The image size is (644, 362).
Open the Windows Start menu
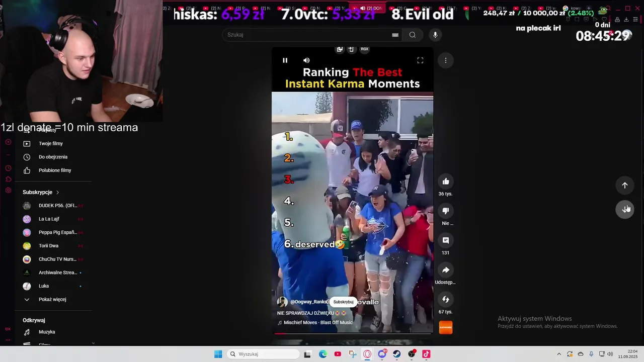[x=218, y=354]
